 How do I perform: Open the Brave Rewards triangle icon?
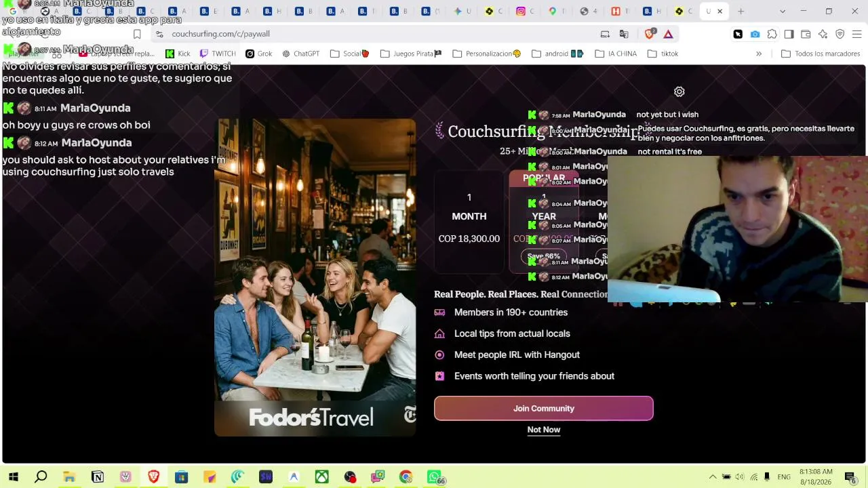(668, 34)
